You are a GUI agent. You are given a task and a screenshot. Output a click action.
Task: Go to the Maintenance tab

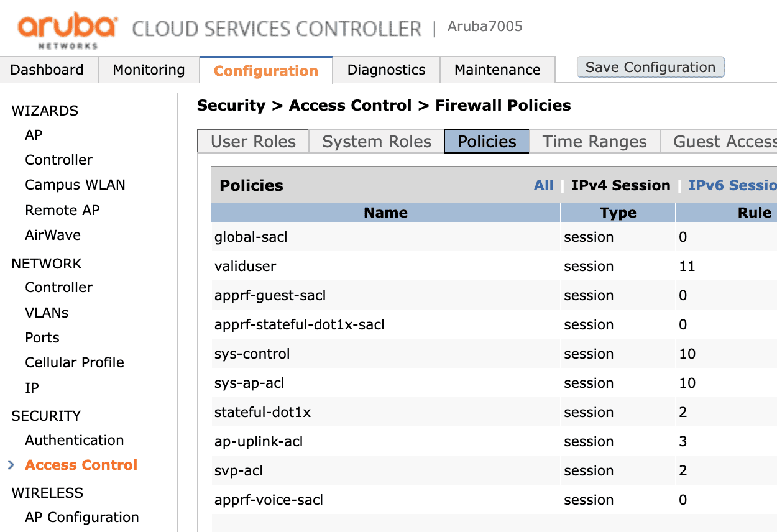click(497, 70)
